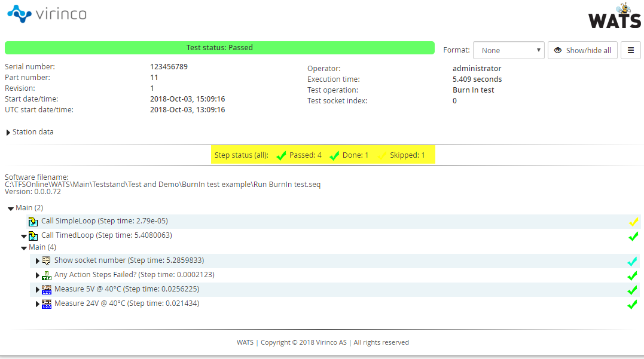Click the Call SimpleLoop sequence call icon
Image resolution: width=644 pixels, height=359 pixels.
click(x=33, y=222)
